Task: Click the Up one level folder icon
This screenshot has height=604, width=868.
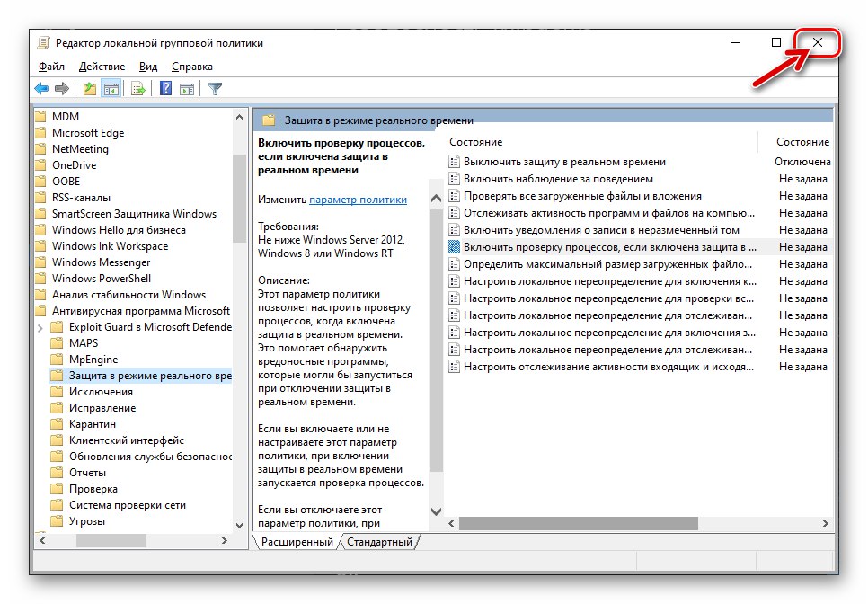Action: [89, 88]
